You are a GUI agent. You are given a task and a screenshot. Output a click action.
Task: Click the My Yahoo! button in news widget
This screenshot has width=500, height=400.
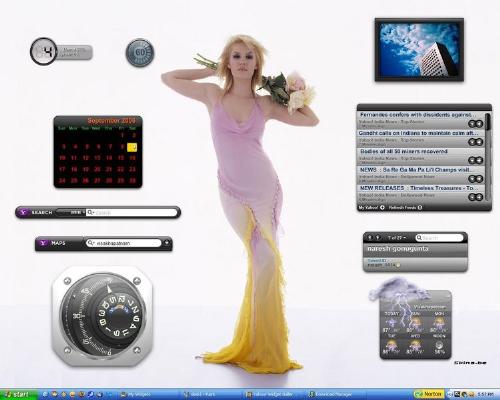(371, 207)
